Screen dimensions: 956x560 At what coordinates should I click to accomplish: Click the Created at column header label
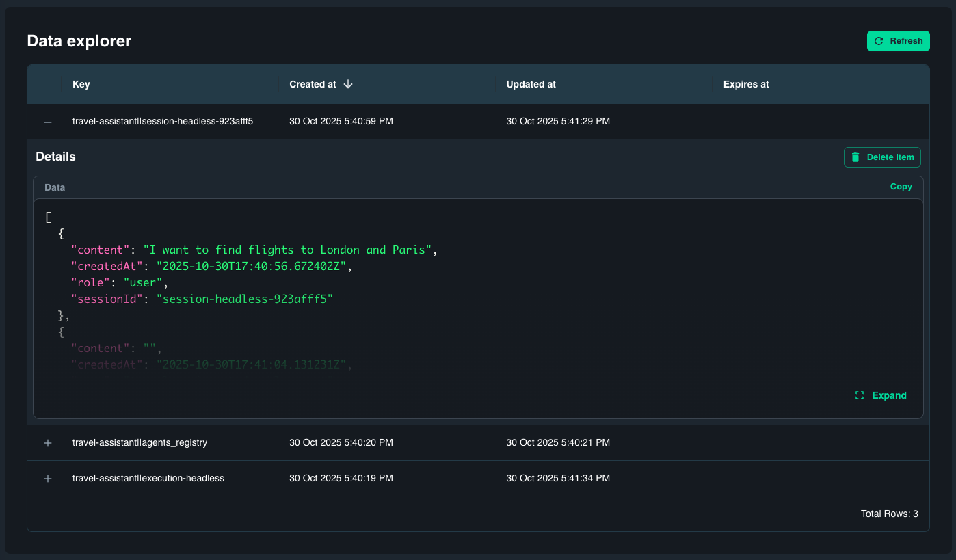[313, 84]
